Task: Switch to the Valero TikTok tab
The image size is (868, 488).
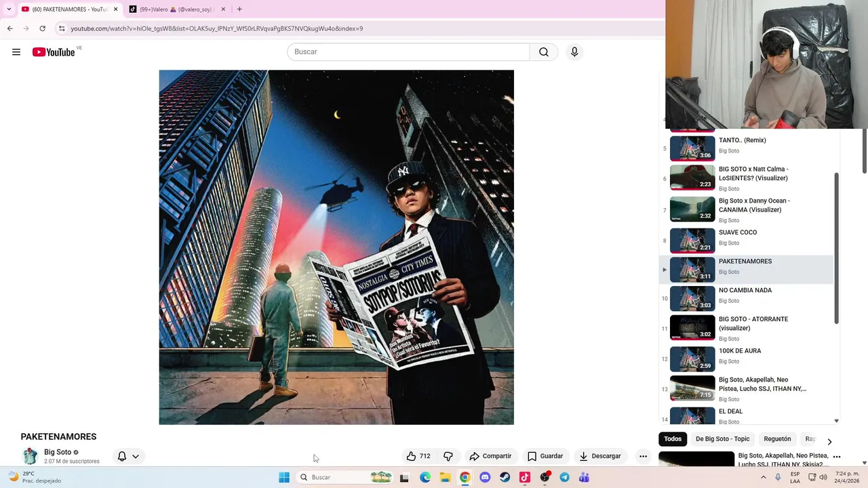Action: point(175,9)
